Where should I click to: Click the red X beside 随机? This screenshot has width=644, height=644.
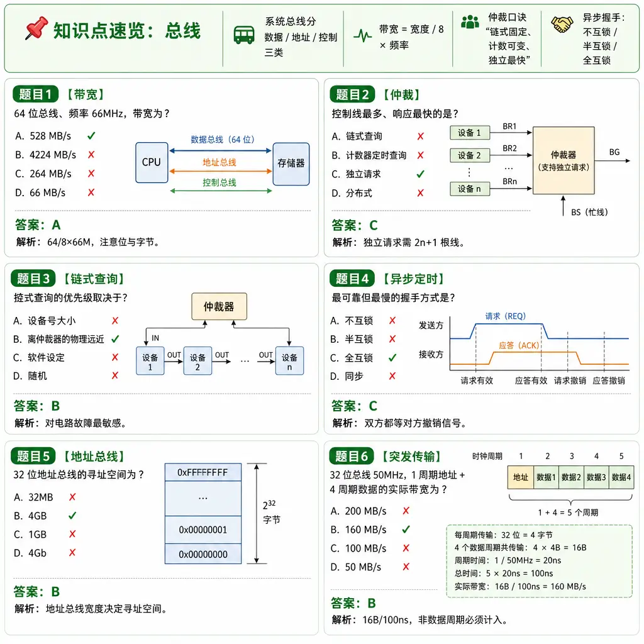coord(115,375)
